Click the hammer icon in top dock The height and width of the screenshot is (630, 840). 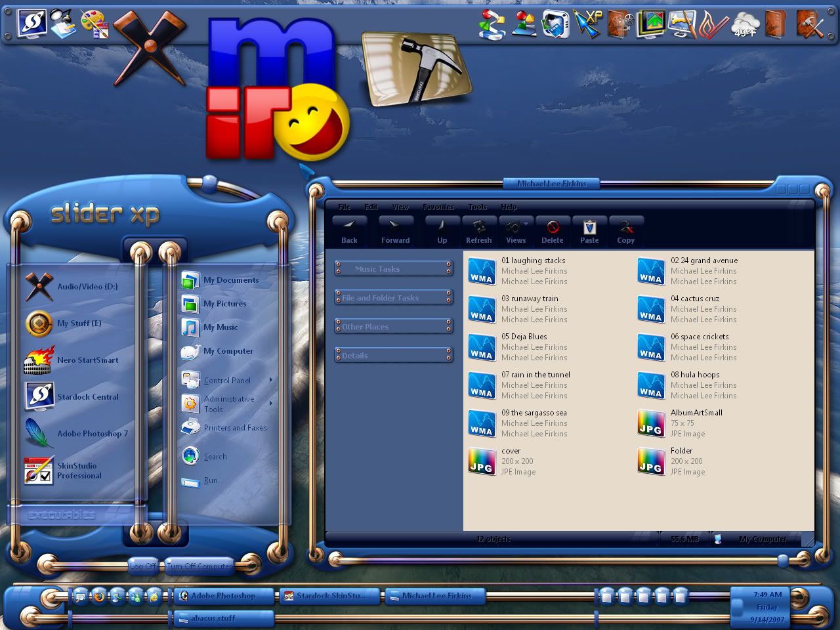click(417, 69)
